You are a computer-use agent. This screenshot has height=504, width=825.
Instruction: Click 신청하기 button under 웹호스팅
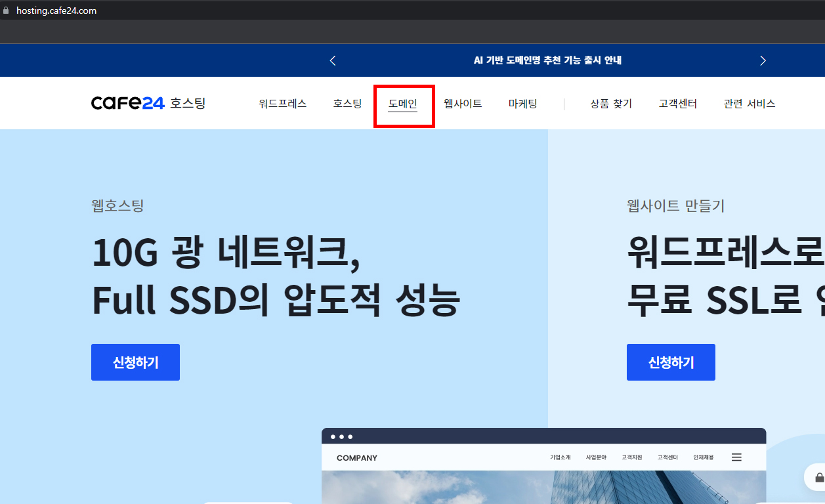coord(135,362)
